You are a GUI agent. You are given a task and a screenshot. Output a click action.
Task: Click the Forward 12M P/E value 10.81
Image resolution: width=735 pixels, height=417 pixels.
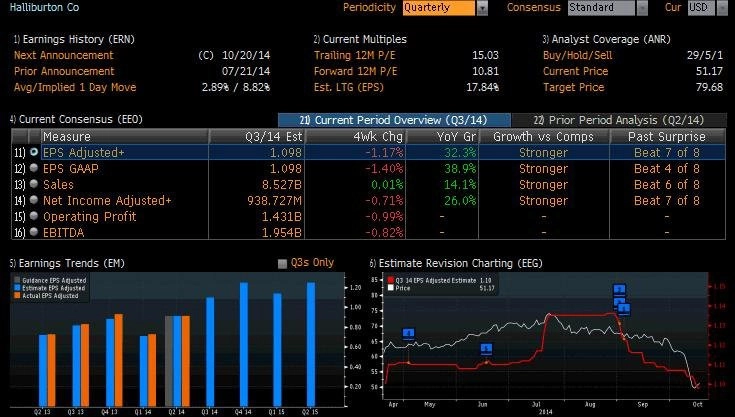(485, 71)
